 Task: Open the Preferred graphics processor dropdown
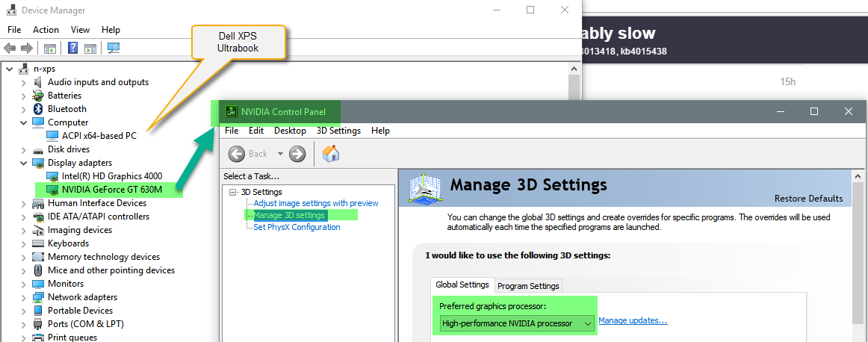click(517, 323)
